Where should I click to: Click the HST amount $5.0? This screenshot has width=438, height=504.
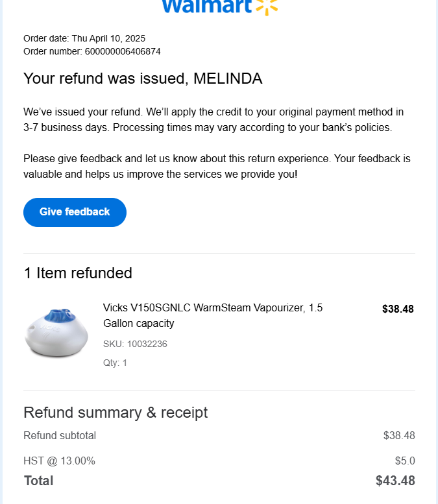(404, 461)
